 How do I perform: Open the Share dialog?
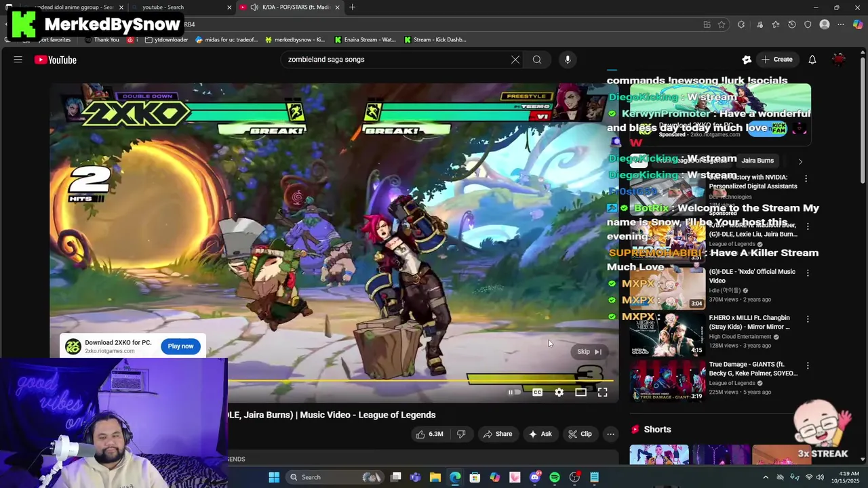(x=497, y=434)
